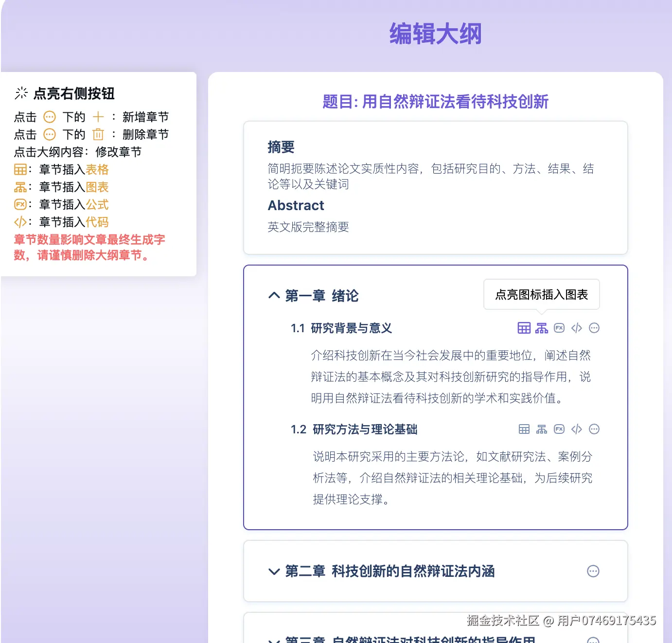This screenshot has height=643, width=672.
Task: Toggle off the lit chart icon in section 1.1
Action: pos(542,328)
